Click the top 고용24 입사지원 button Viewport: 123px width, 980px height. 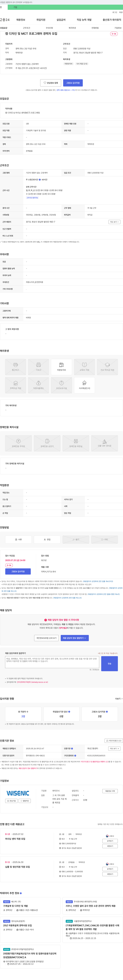73,83
